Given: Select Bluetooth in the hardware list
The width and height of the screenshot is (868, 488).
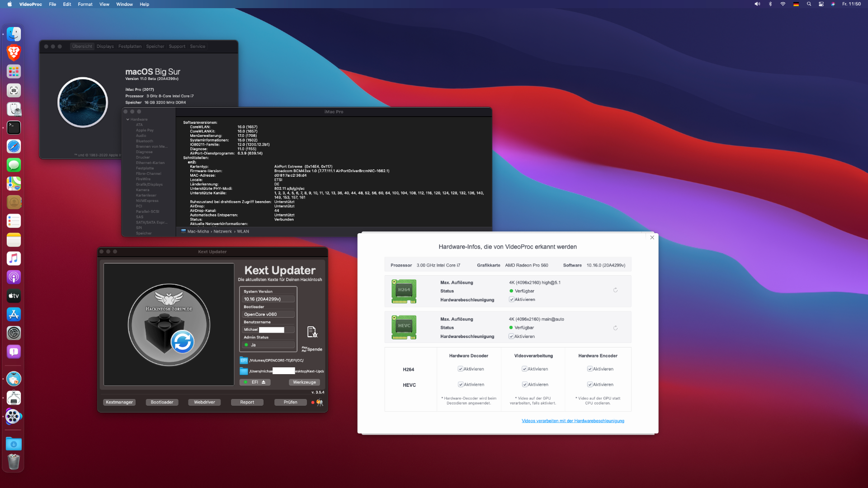Looking at the screenshot, I should 145,141.
